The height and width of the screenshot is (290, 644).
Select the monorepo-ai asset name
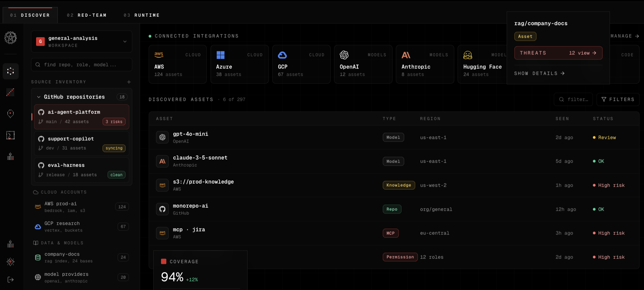pyautogui.click(x=190, y=206)
